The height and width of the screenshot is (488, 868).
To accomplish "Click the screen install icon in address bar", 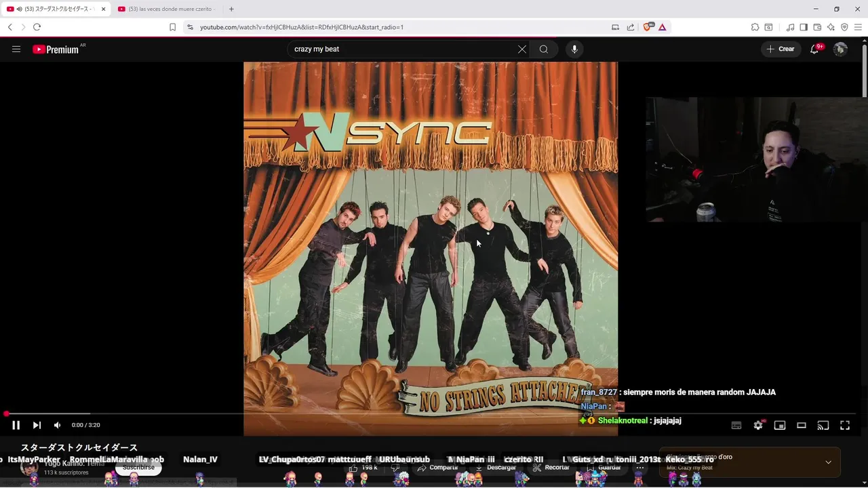I will point(615,27).
